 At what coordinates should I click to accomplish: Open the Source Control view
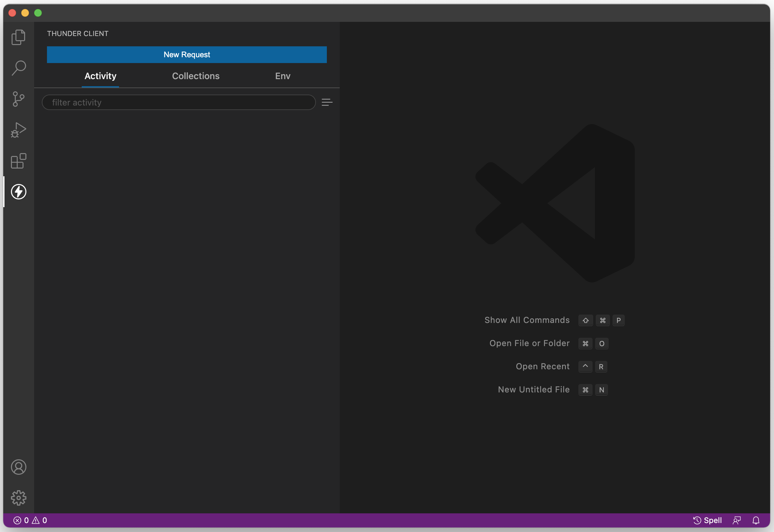pos(18,99)
